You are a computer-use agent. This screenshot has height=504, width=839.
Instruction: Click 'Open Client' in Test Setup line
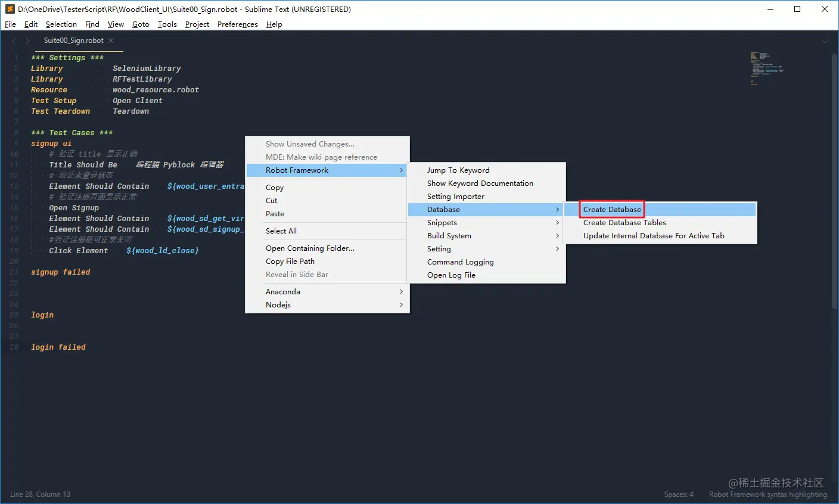138,101
